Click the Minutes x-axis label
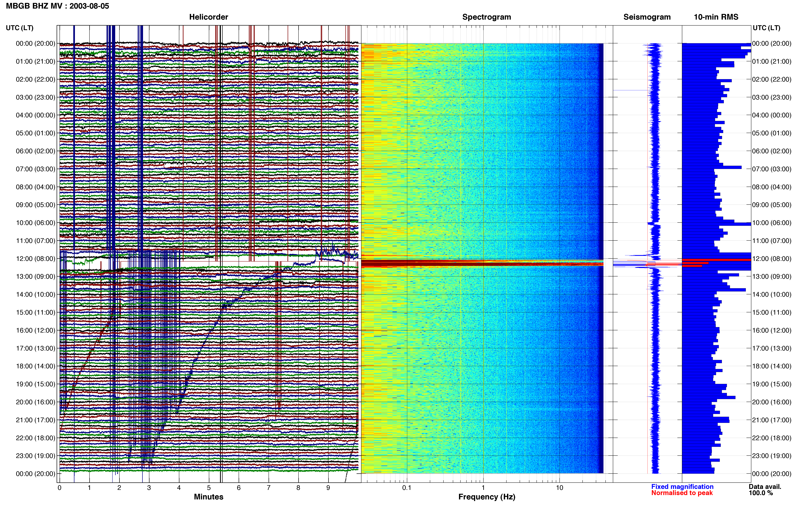Screen dimensions: 812x508 (x=209, y=497)
